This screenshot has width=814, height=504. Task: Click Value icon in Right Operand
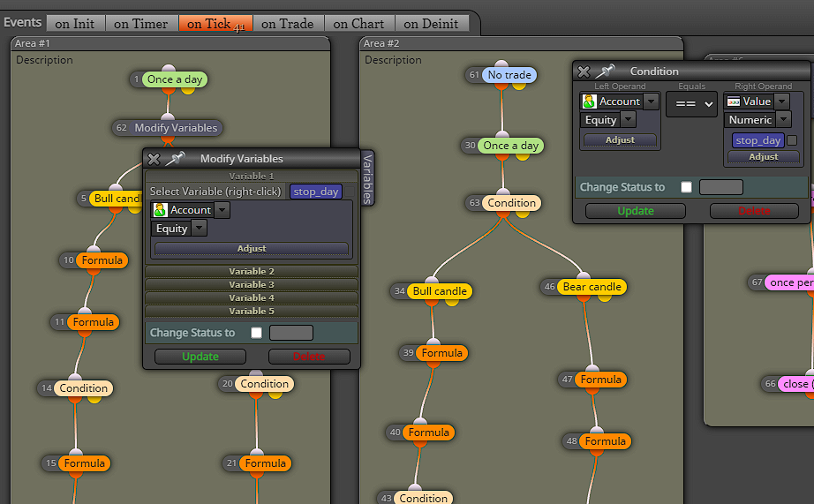pyautogui.click(x=733, y=102)
